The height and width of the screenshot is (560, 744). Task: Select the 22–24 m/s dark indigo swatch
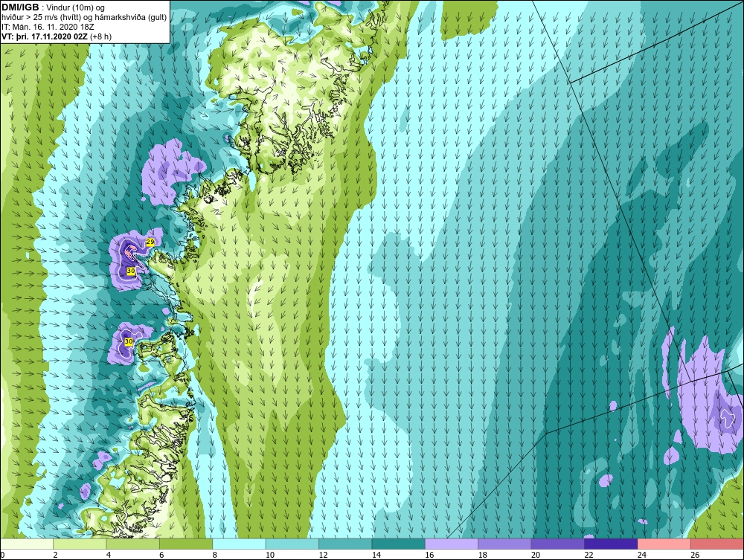[x=612, y=544]
